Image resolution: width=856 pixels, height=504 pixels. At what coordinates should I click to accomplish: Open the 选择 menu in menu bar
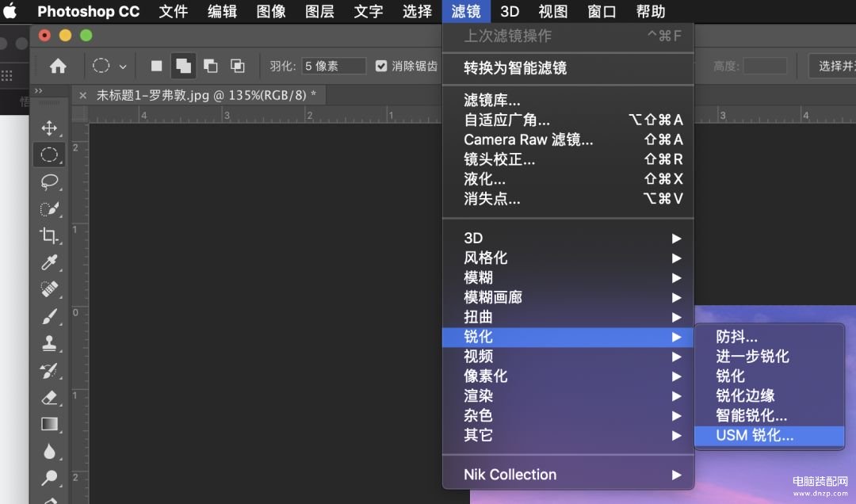click(417, 11)
